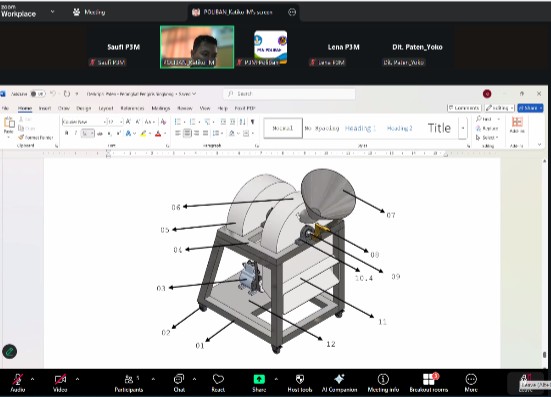Image resolution: width=551 pixels, height=397 pixels.
Task: Click the Leave meeting button
Action: coord(526,383)
